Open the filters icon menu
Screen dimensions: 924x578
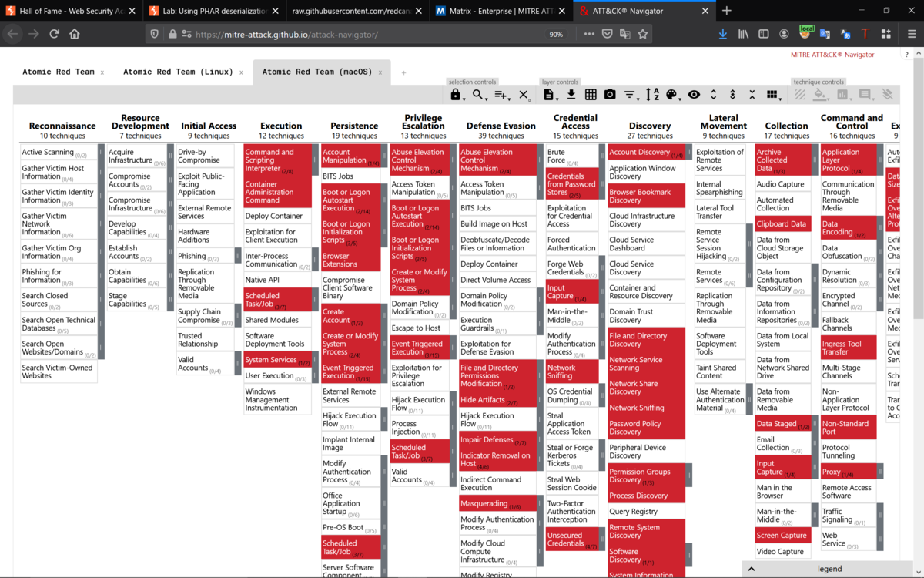pos(631,95)
